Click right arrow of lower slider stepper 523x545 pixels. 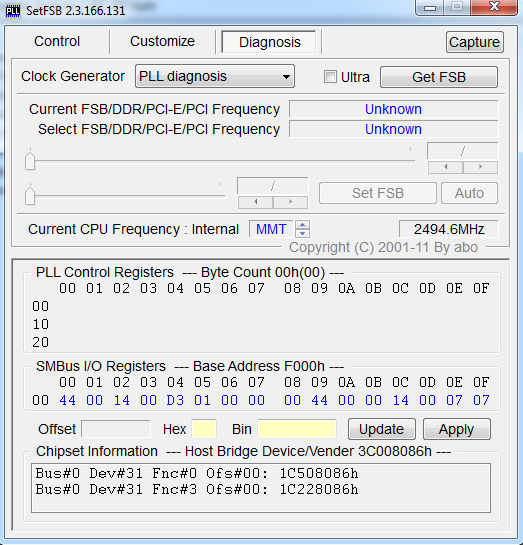(291, 202)
